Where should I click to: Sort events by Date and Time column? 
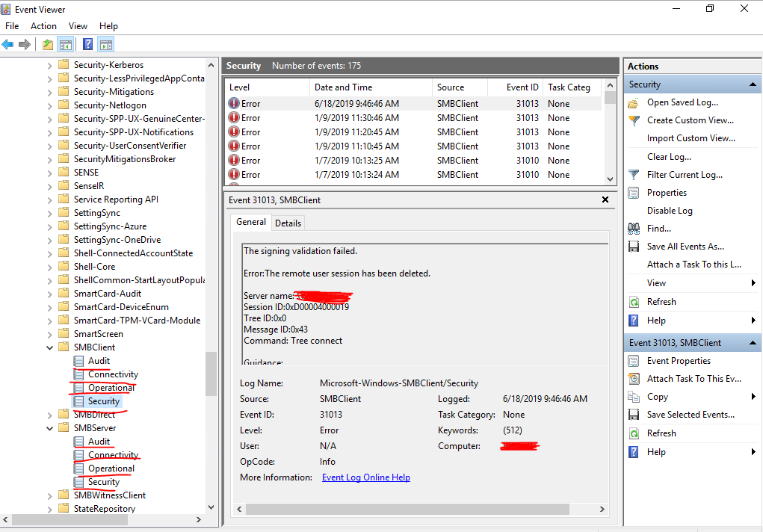371,87
